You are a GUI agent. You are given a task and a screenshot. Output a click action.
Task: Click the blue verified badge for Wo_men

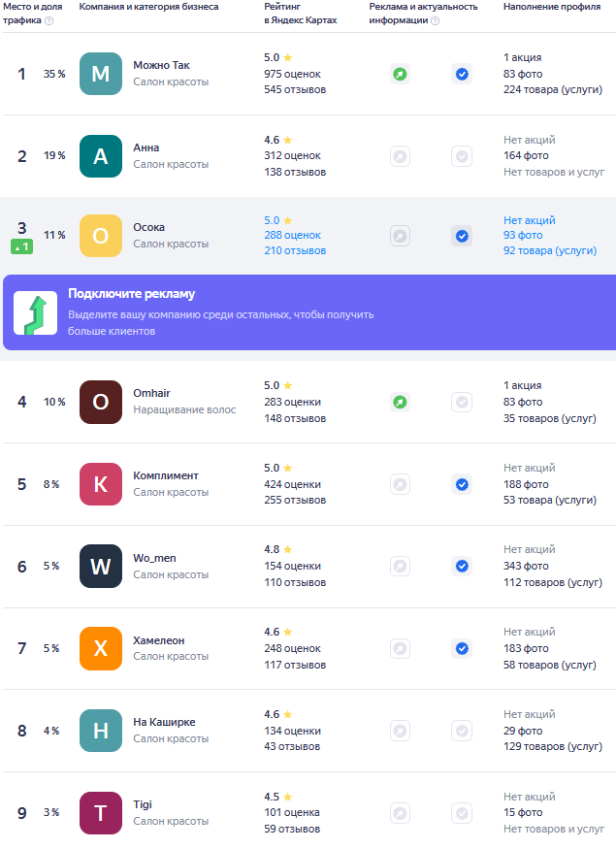462,566
